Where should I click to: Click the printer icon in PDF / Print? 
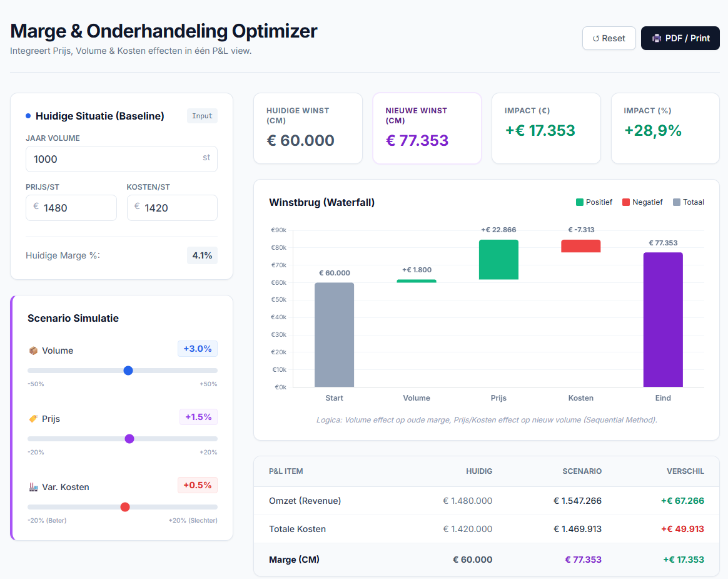(x=657, y=38)
